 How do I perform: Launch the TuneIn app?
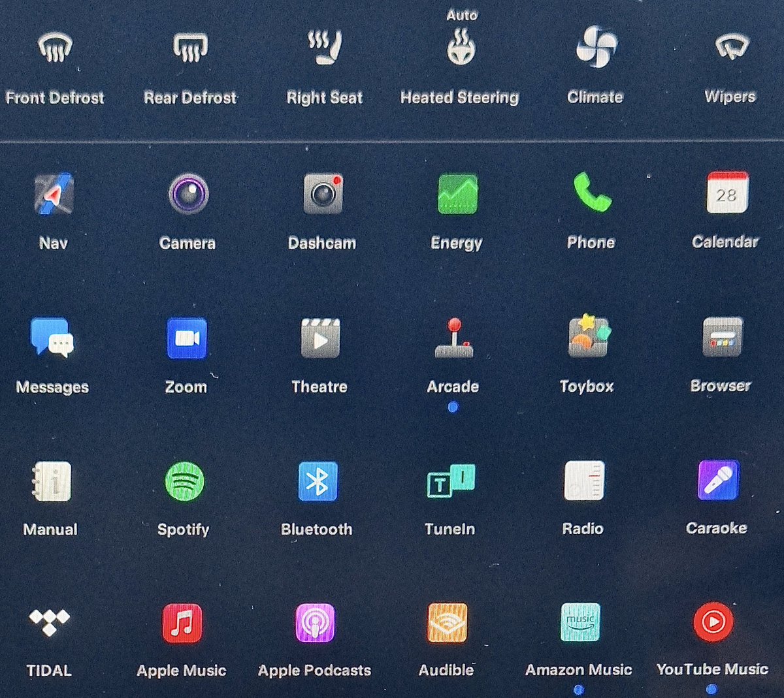click(x=451, y=481)
